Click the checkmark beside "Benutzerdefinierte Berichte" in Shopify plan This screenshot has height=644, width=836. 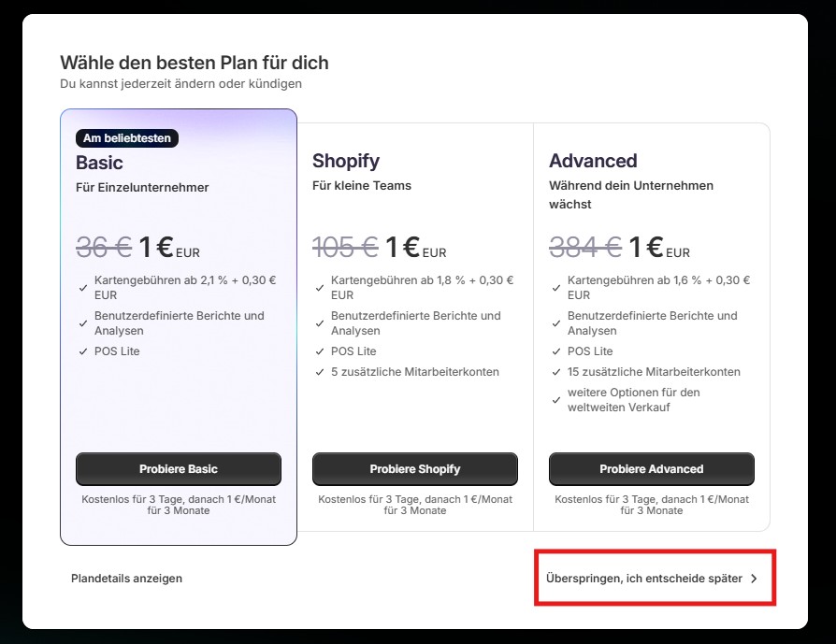tap(320, 322)
